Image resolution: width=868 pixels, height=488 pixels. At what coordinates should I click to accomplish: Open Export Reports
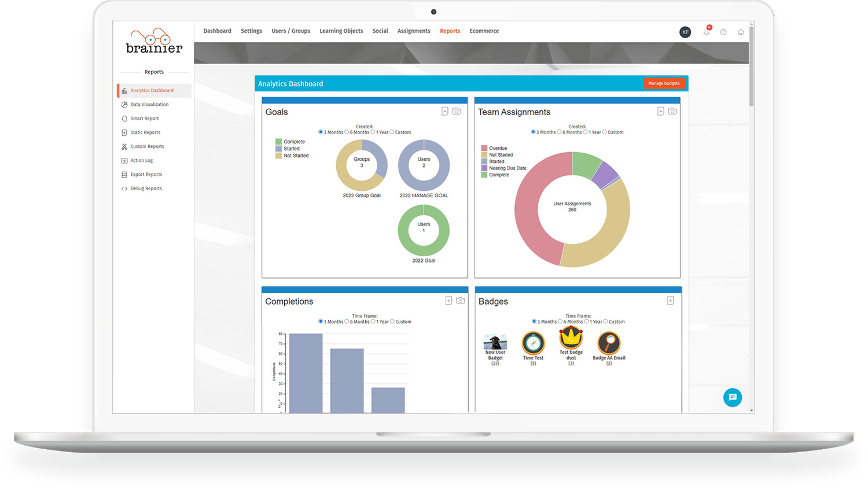pos(146,174)
